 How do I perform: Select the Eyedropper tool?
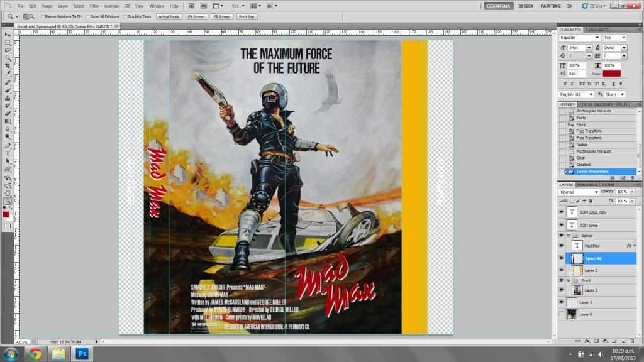pyautogui.click(x=8, y=74)
